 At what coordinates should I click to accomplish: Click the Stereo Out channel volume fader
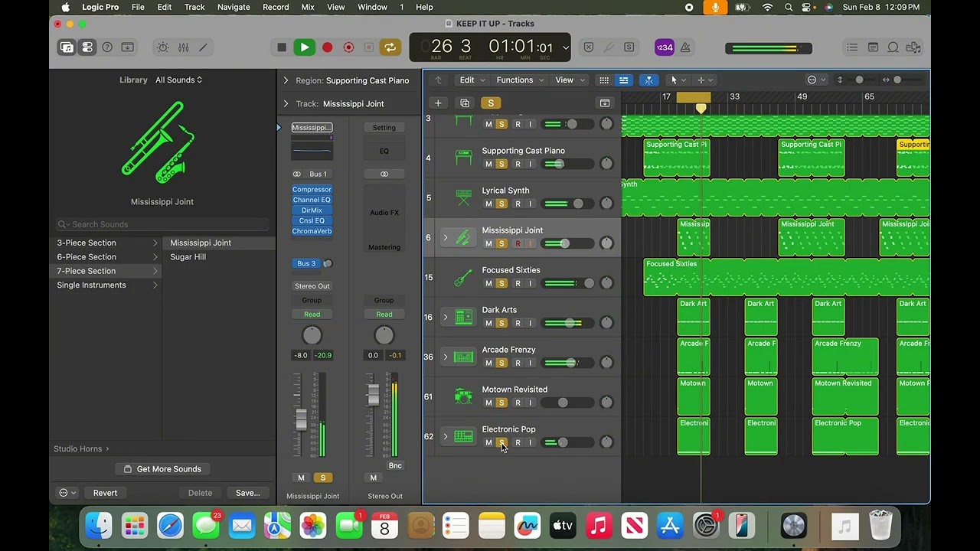pyautogui.click(x=374, y=395)
